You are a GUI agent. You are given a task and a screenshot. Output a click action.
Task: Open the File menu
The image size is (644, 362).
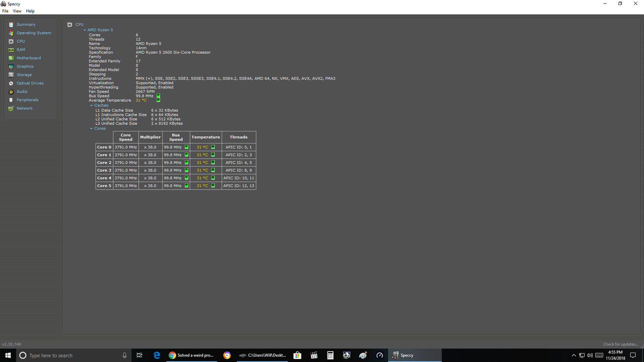[5, 11]
